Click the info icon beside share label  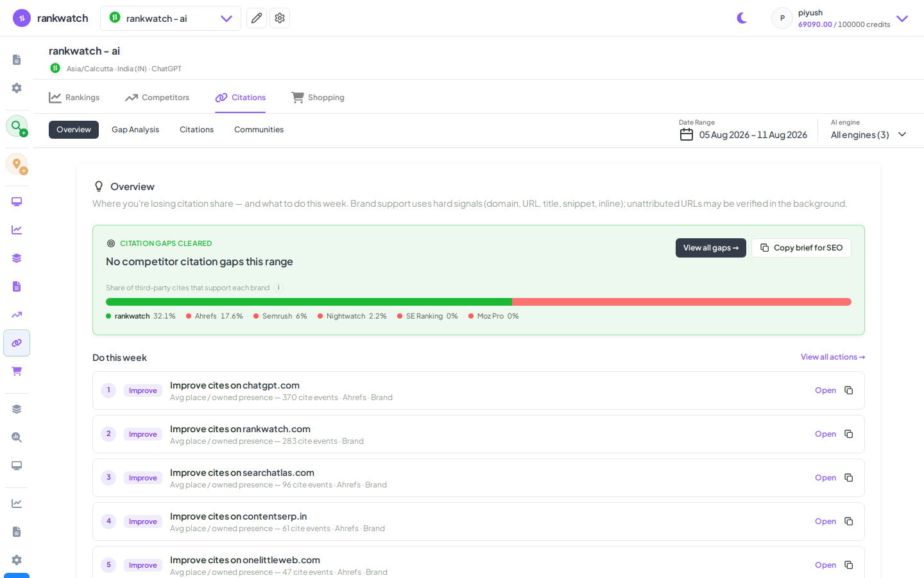tap(278, 288)
